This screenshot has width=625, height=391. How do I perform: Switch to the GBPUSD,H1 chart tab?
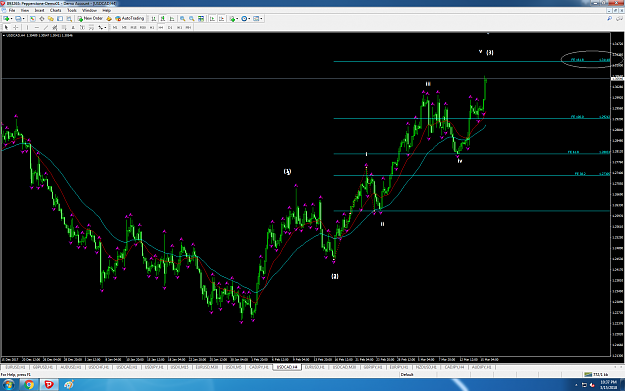point(43,367)
